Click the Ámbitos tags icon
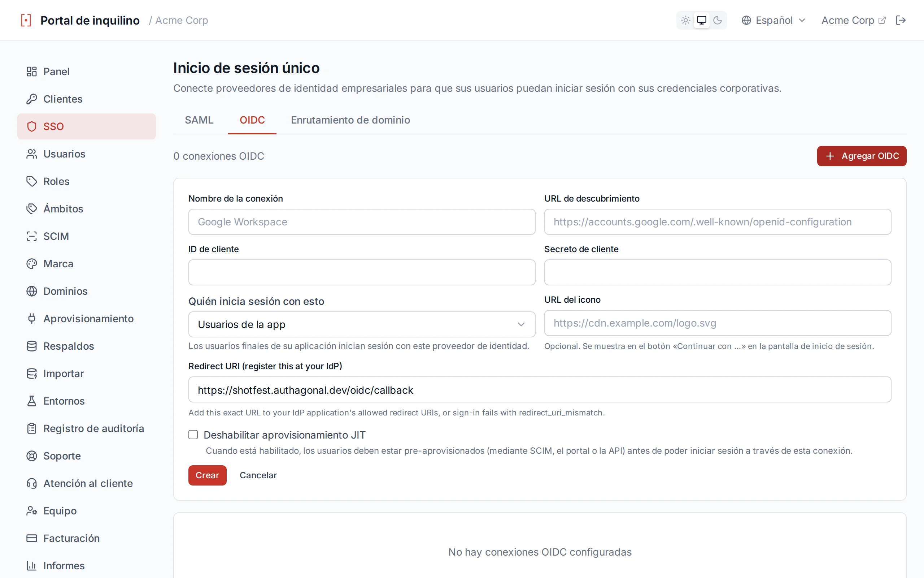Viewport: 924px width, 578px height. (x=32, y=209)
